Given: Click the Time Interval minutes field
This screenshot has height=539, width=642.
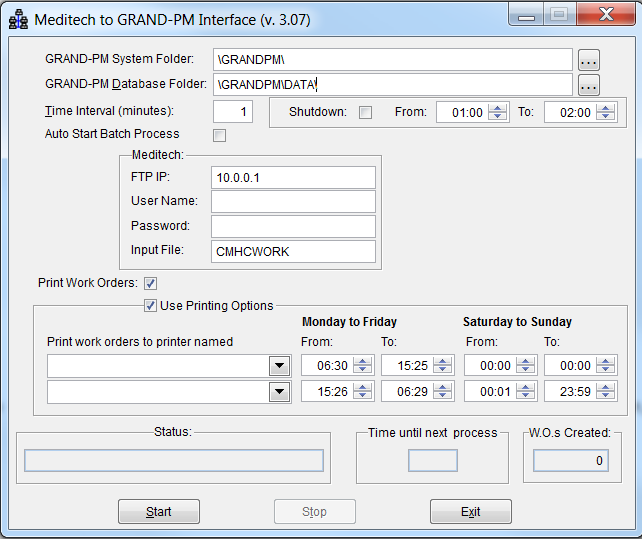Looking at the screenshot, I should 233,111.
